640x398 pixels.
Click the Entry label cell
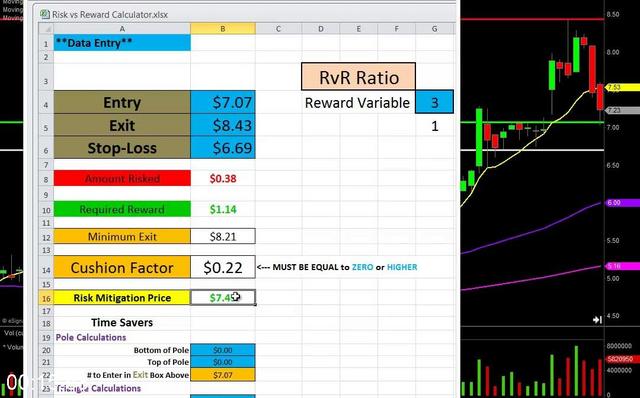122,102
